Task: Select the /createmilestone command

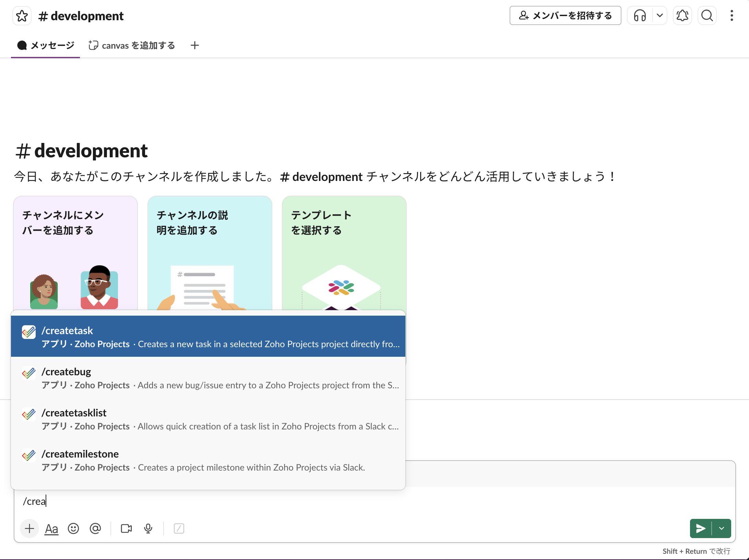Action: [208, 460]
